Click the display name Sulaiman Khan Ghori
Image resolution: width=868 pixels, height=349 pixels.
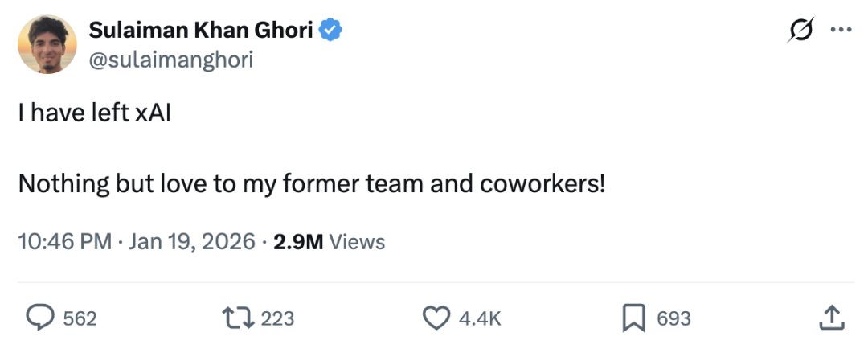[x=202, y=31]
